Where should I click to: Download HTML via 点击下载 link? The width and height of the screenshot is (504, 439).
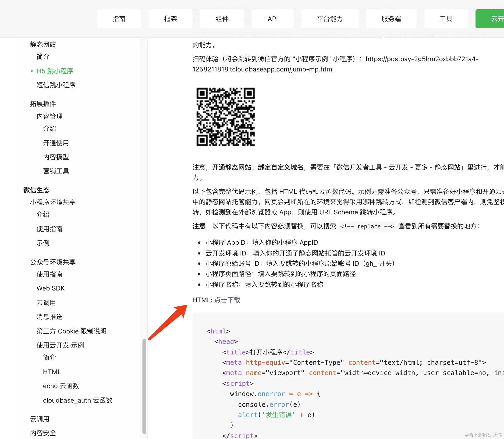click(227, 300)
